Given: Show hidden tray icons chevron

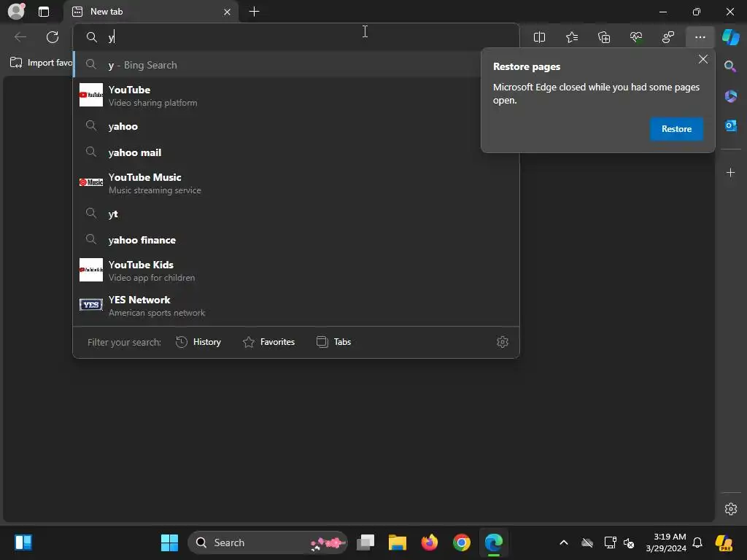Looking at the screenshot, I should tap(564, 542).
